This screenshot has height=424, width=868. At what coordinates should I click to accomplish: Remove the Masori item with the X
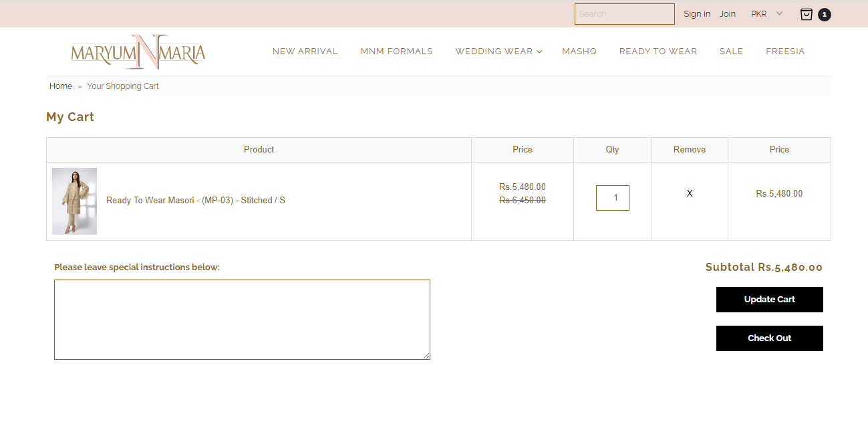(x=690, y=193)
